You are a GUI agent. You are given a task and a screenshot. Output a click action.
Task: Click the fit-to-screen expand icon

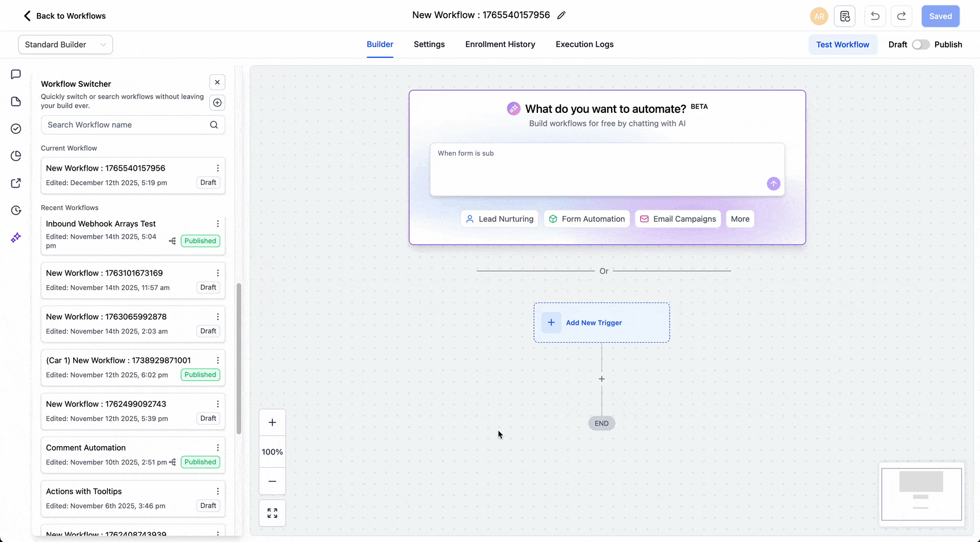click(x=272, y=513)
